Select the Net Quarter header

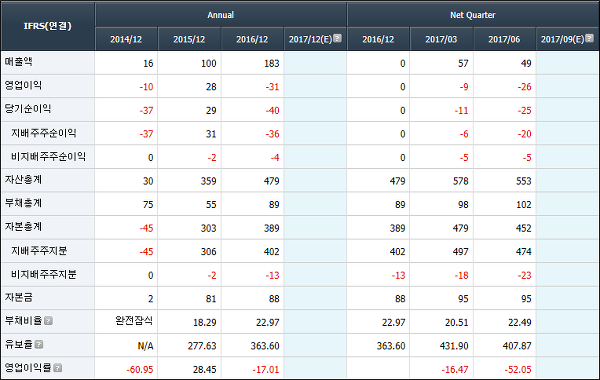tap(473, 15)
